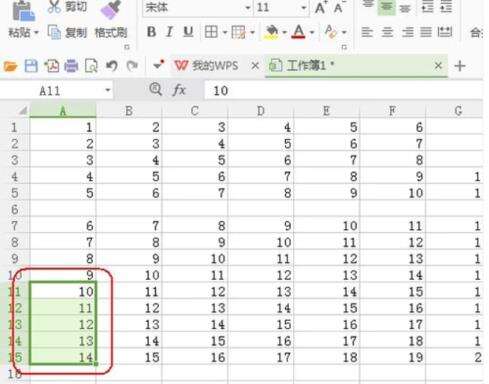
Task: Click the fx insert function icon
Action: coord(179,90)
